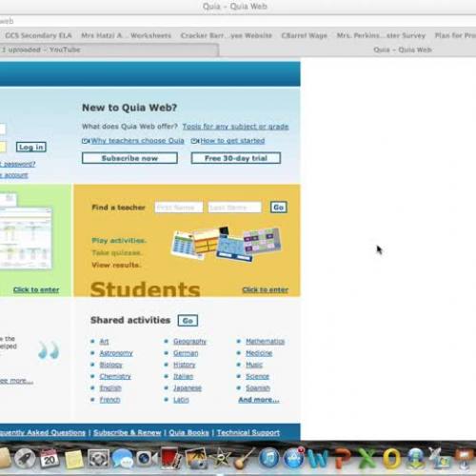
Task: Open the Astronomy link
Action: click(x=116, y=353)
